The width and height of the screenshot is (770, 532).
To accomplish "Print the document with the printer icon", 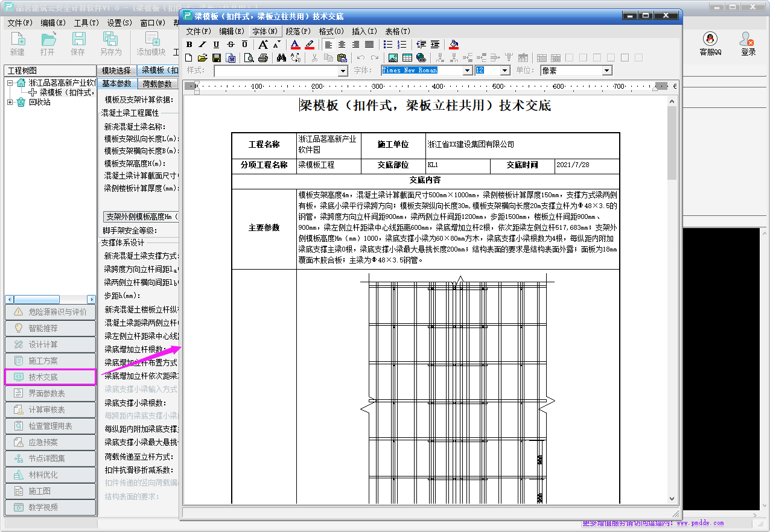I will (263, 58).
